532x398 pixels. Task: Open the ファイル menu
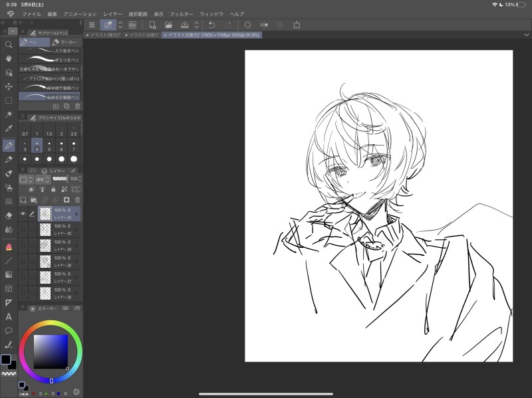(x=31, y=14)
